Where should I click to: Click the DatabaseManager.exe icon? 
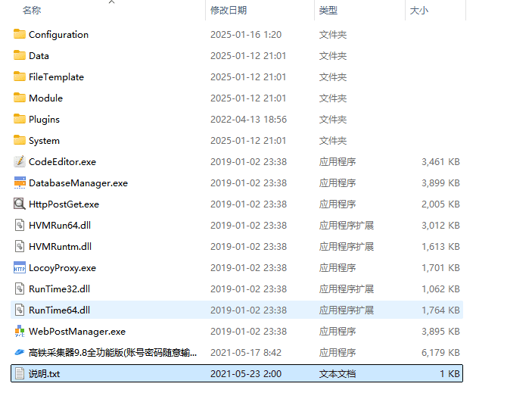[20, 182]
